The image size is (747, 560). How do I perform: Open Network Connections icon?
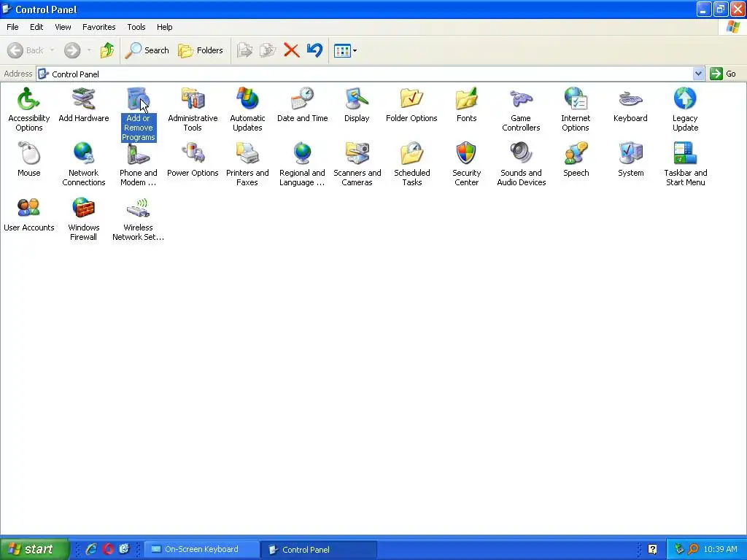(x=83, y=164)
